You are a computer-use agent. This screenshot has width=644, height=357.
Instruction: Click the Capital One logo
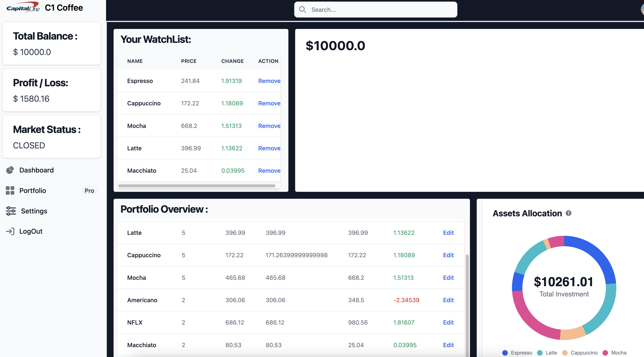23,8
